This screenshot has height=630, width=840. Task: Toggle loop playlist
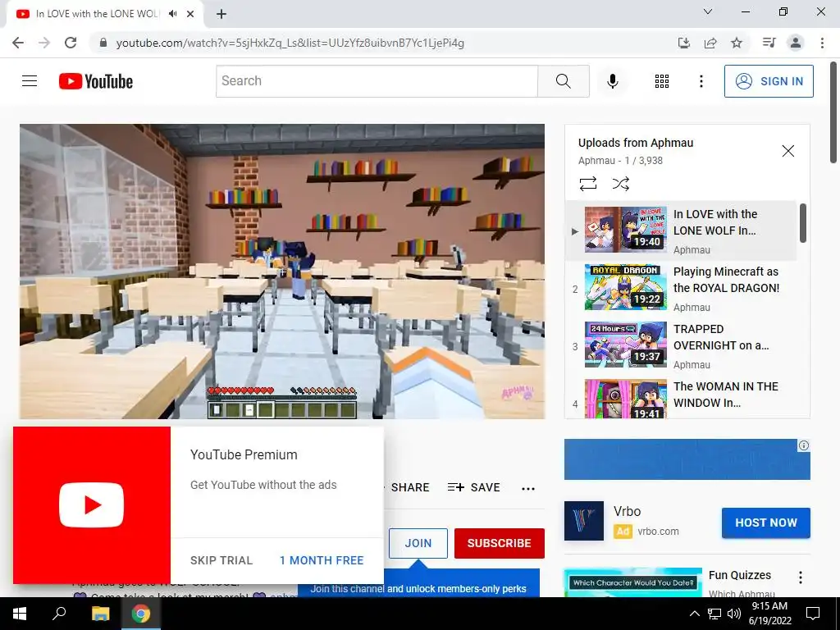[587, 184]
